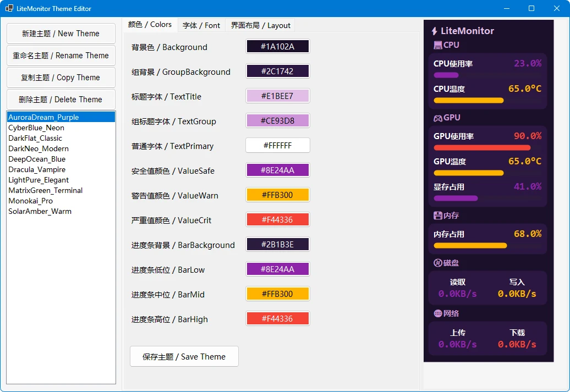This screenshot has width=570, height=392.
Task: Open the 界面布局 / Layout tab
Action: [x=260, y=25]
